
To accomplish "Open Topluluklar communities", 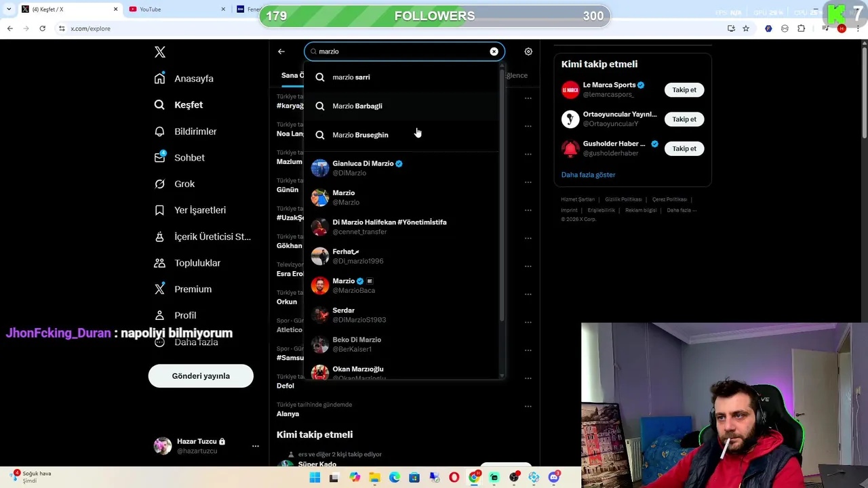I will pos(187,263).
